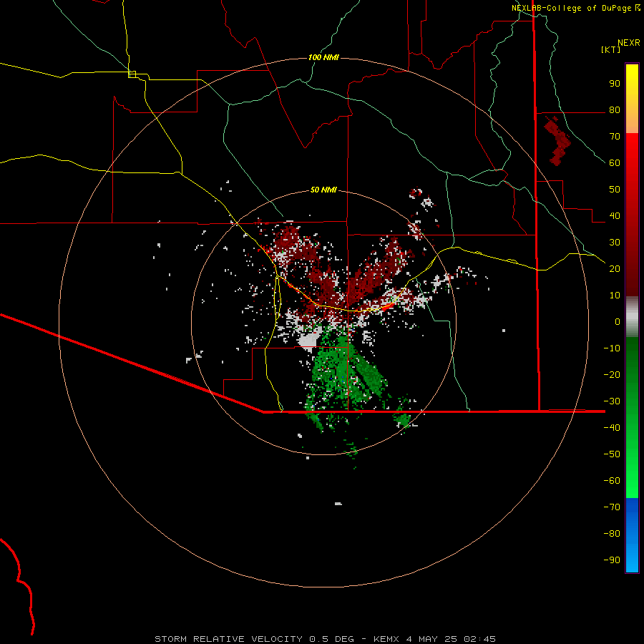Click the -70 value on velocity scale

(612, 507)
